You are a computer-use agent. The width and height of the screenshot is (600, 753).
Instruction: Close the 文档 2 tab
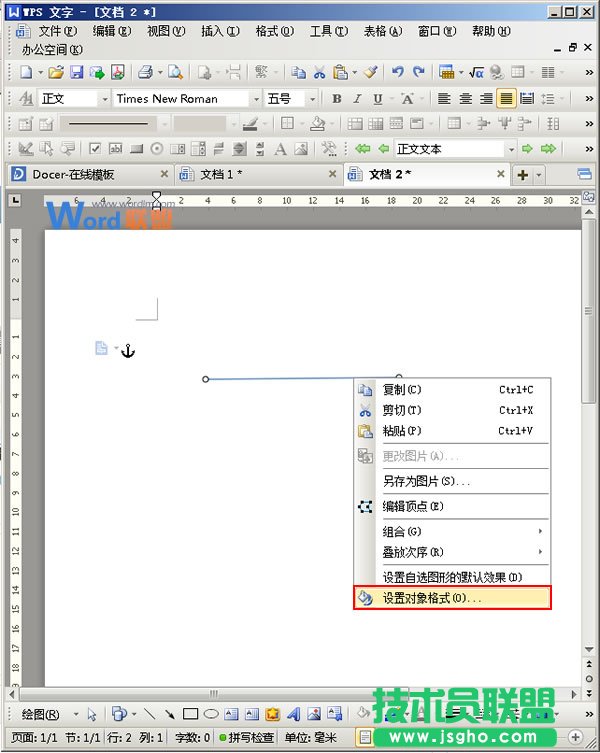click(501, 174)
